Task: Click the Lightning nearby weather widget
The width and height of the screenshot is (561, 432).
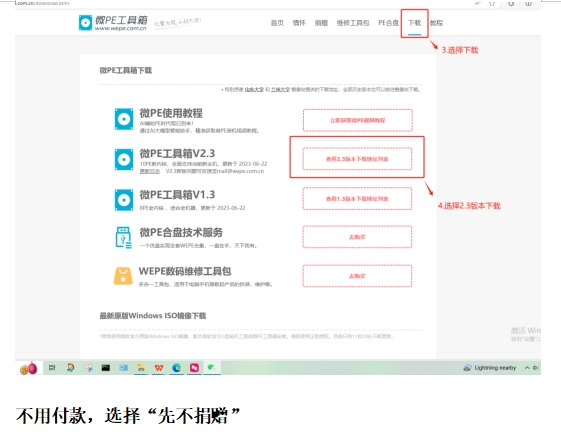Action: pos(490,368)
